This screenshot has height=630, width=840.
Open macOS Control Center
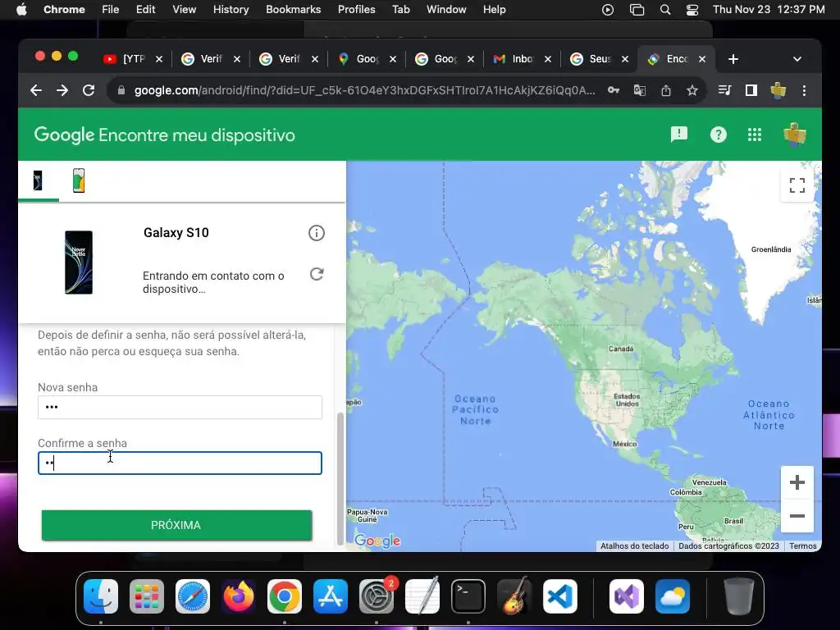(692, 10)
